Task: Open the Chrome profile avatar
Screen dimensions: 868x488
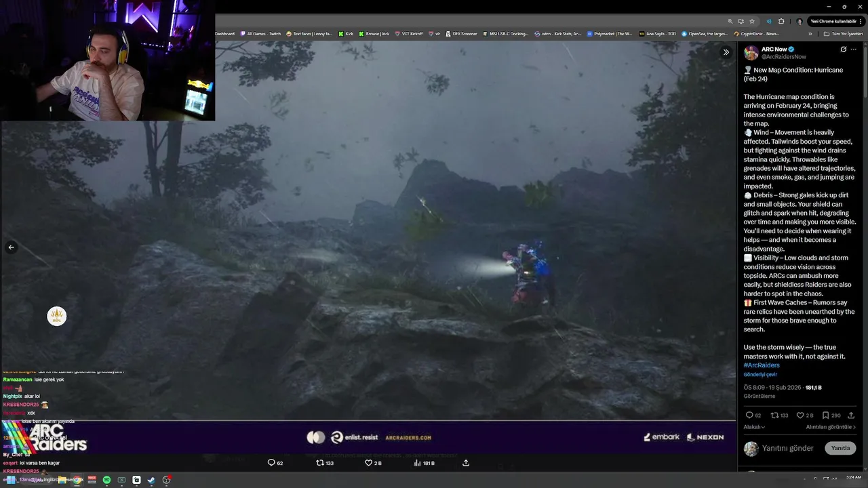Action: [x=800, y=21]
